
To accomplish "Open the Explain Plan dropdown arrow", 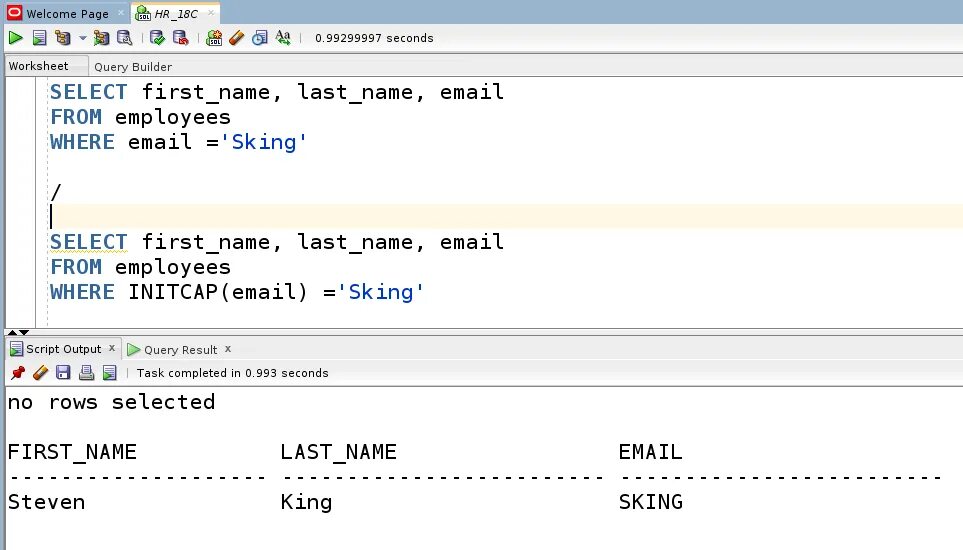I will [x=82, y=38].
